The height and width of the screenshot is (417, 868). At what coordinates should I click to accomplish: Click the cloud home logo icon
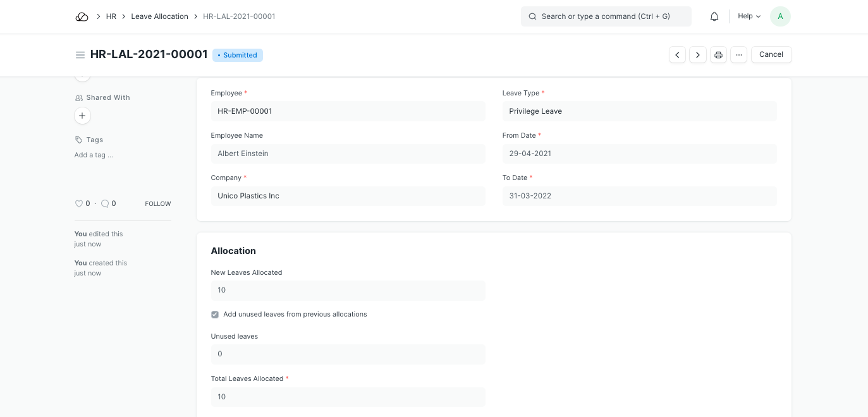[x=82, y=16]
